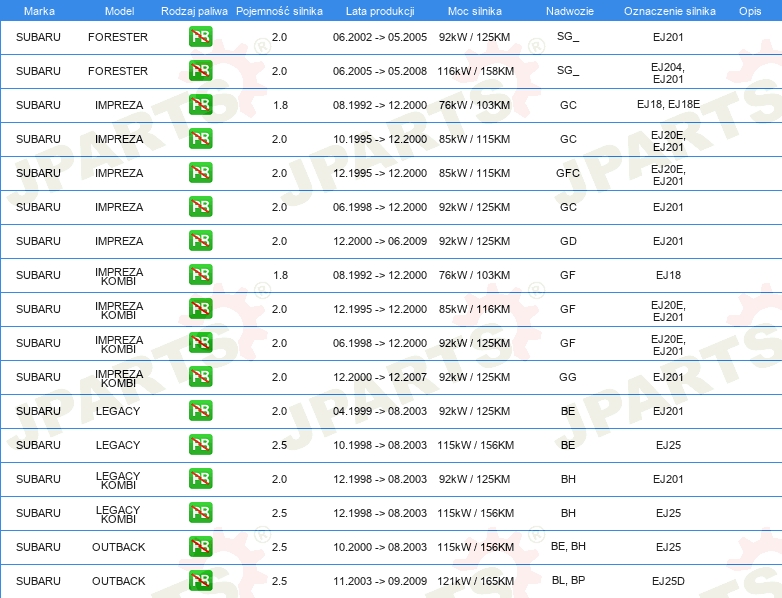This screenshot has height=598, width=782.
Task: Select the GD body type cell
Action: tap(568, 241)
